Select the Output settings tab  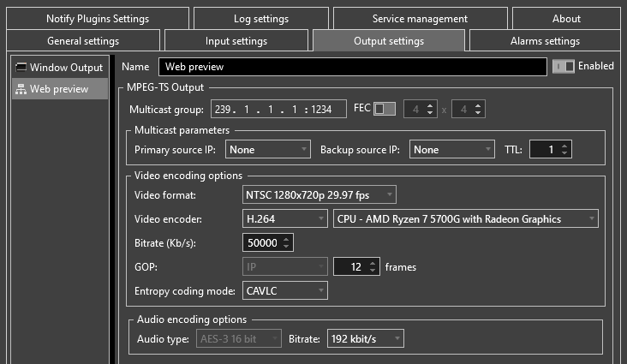[x=389, y=41]
